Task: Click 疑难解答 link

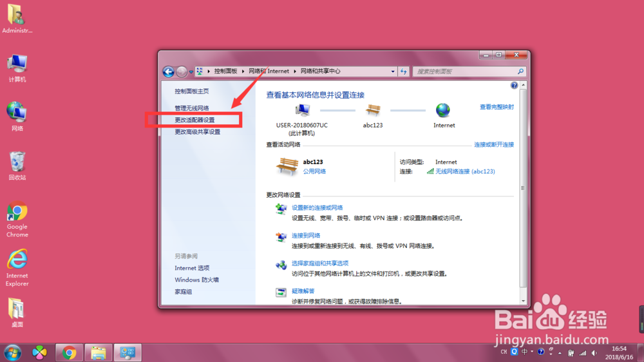Action: tap(303, 291)
